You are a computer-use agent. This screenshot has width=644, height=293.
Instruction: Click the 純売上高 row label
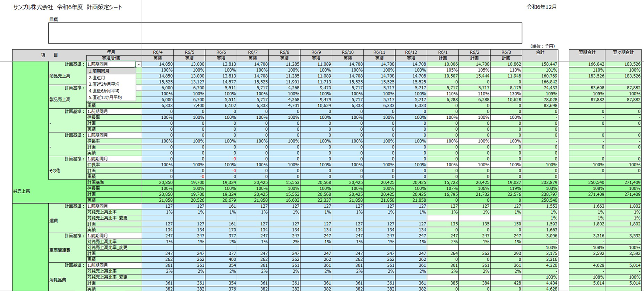point(22,191)
